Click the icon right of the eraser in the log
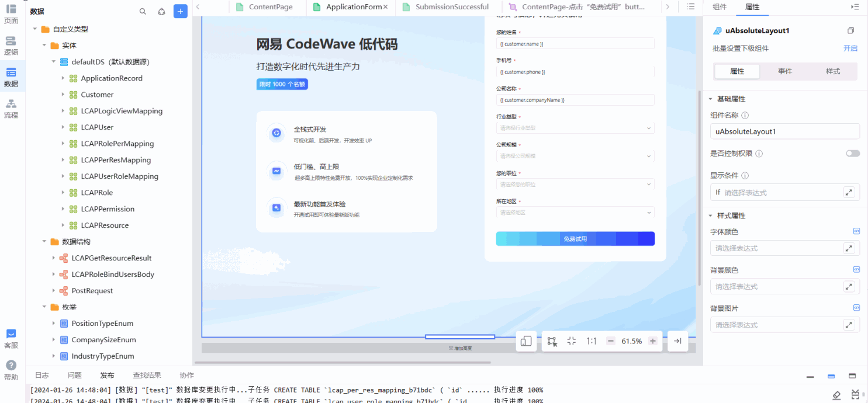The height and width of the screenshot is (403, 868). click(856, 395)
